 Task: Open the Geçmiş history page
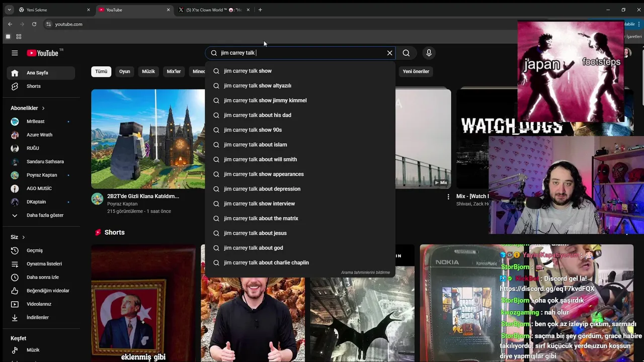coord(41,250)
